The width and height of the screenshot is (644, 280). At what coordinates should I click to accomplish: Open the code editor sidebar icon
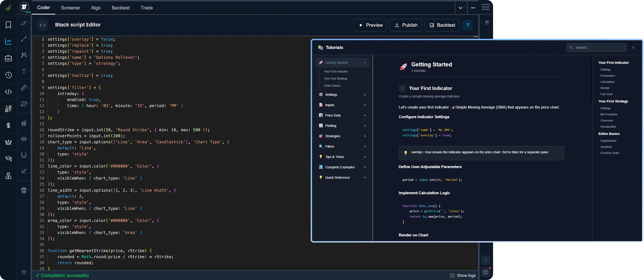pos(8,92)
